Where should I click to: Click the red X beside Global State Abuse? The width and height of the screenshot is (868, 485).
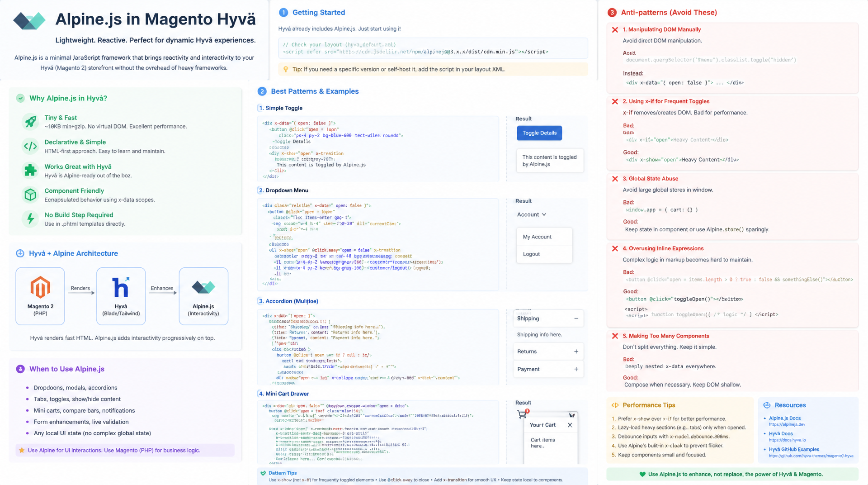pos(615,179)
